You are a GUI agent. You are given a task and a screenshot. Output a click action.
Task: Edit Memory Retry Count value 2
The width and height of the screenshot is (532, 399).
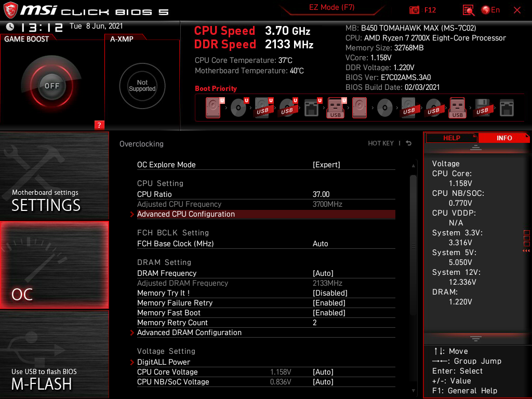click(266, 323)
